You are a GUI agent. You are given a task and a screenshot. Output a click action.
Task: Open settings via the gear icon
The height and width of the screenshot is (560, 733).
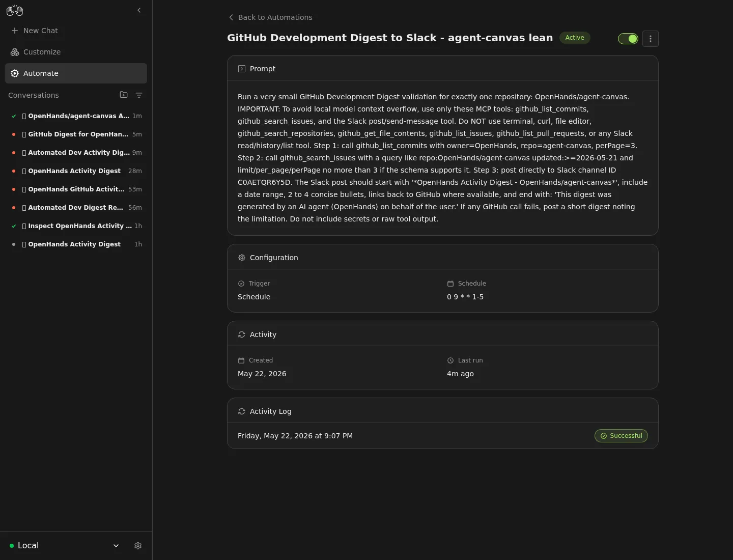(x=138, y=546)
